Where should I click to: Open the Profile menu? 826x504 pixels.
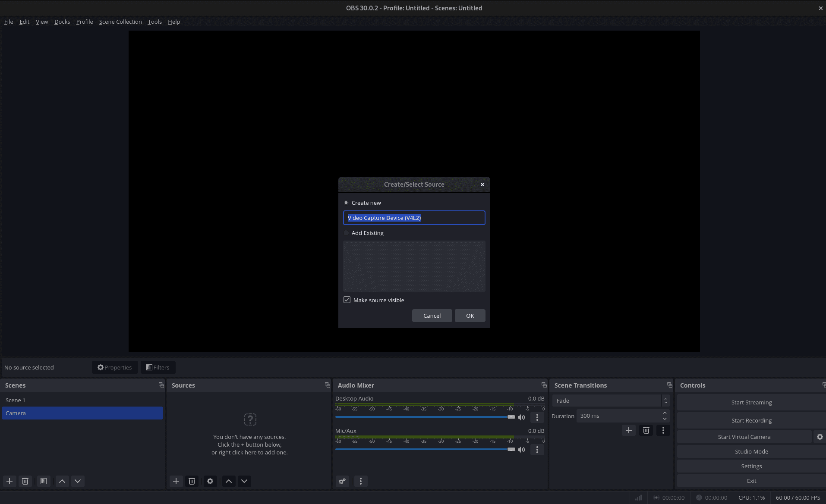pos(85,22)
